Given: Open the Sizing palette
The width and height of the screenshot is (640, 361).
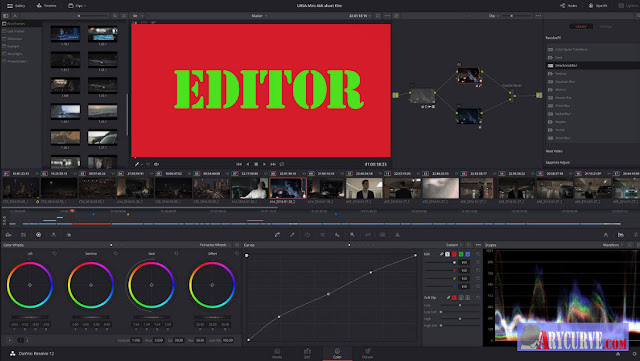Looking at the screenshot, I should (x=367, y=235).
